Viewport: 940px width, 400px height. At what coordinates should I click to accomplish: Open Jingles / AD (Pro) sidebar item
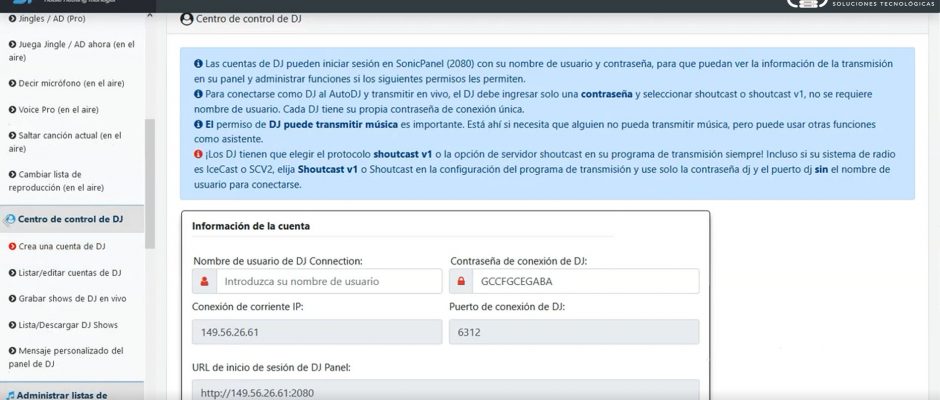tap(47, 19)
